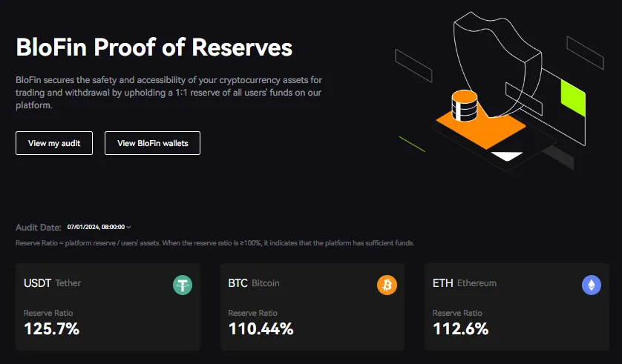The width and height of the screenshot is (622, 364).
Task: Click the blue Ethereum coin icon
Action: (x=592, y=285)
